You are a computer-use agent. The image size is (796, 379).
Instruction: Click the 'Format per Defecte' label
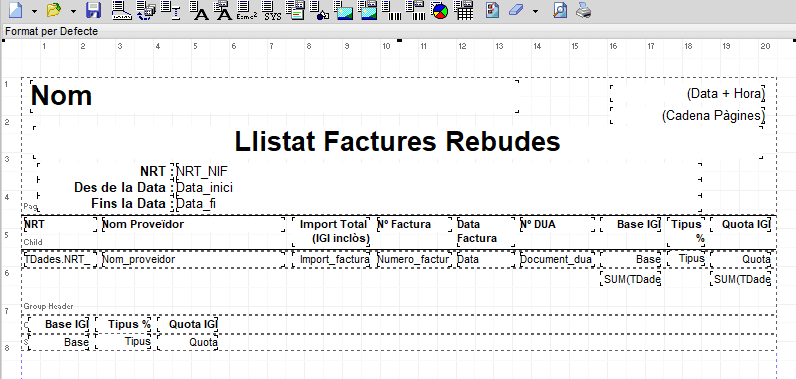(x=51, y=31)
